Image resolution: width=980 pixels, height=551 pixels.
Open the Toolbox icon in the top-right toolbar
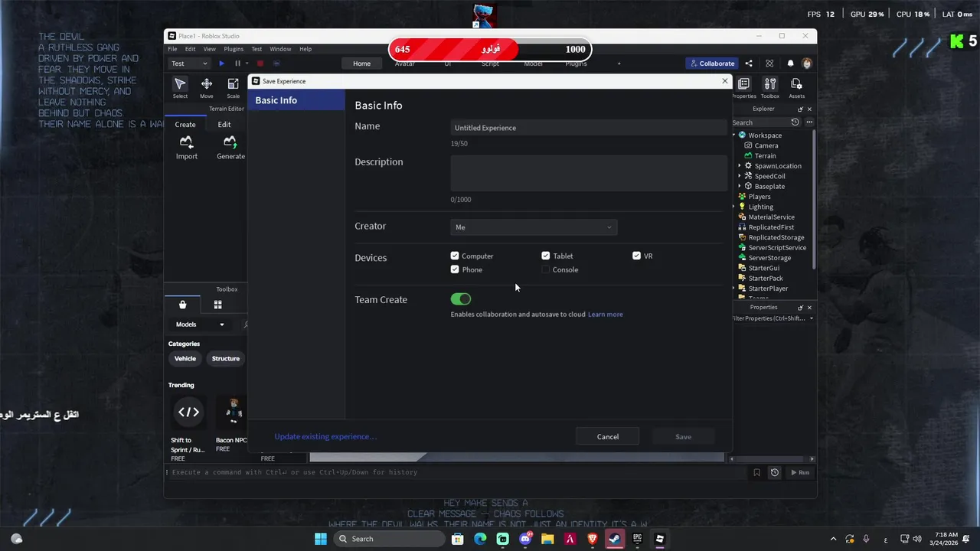(x=770, y=84)
